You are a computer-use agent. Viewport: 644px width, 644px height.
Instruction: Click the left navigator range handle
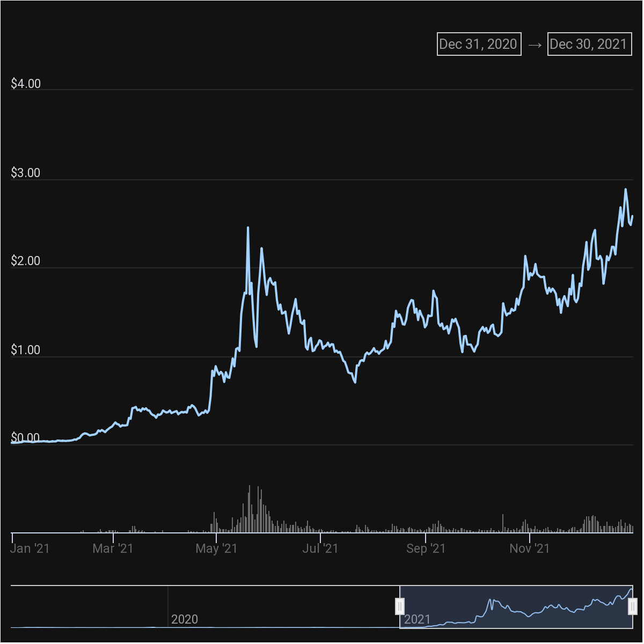pyautogui.click(x=400, y=606)
